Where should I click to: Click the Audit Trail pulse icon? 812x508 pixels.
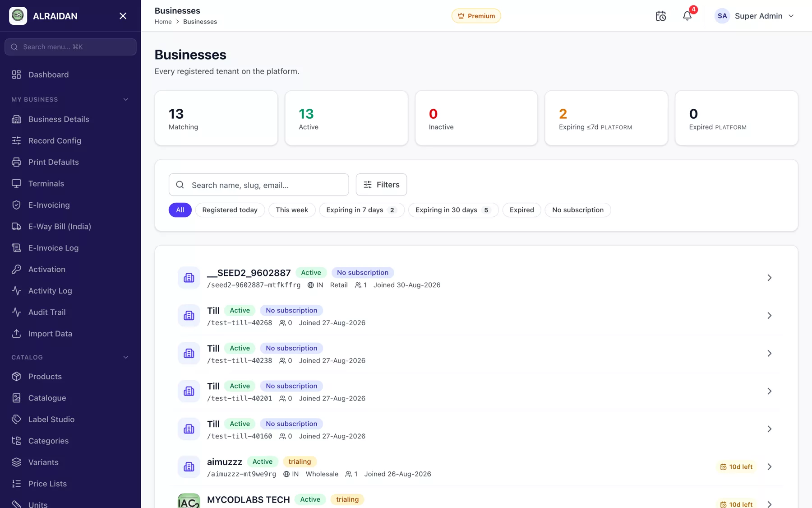17,312
